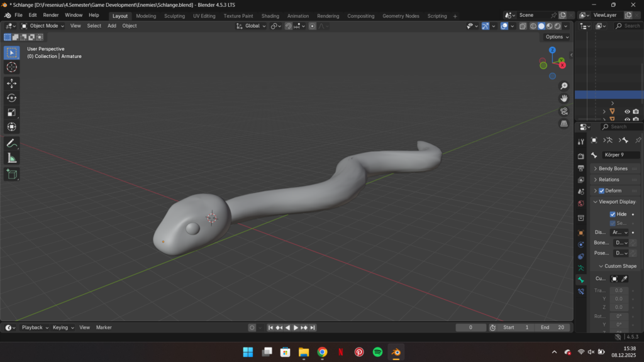Open the Global transform orientation dropdown
The height and width of the screenshot is (362, 644).
[x=252, y=26]
